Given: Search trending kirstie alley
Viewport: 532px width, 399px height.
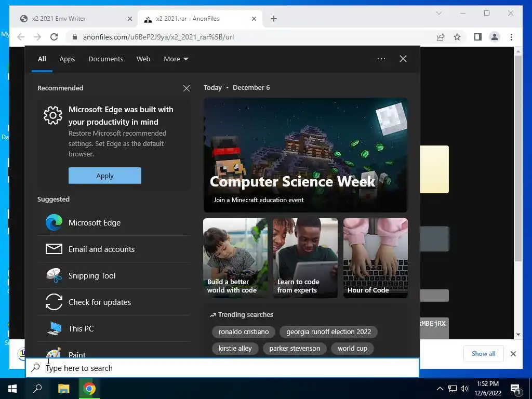Looking at the screenshot, I should point(235,349).
